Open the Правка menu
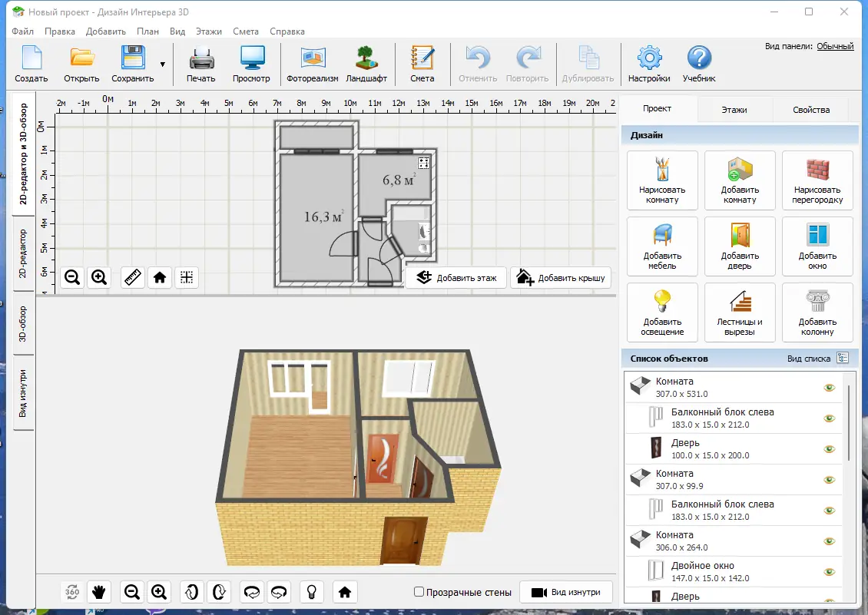Screen dimensions: 868x615 tap(60, 31)
